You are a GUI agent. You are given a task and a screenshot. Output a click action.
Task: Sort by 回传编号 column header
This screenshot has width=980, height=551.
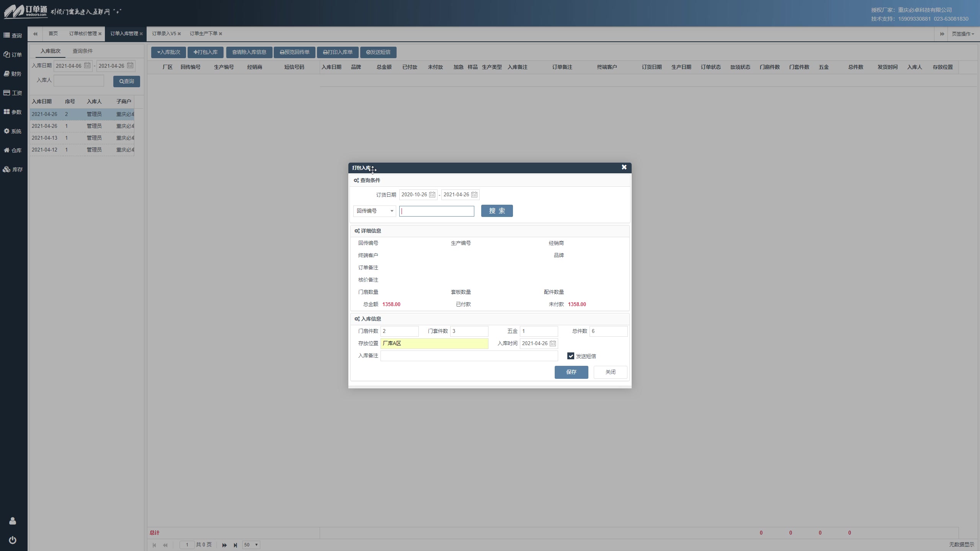point(191,67)
